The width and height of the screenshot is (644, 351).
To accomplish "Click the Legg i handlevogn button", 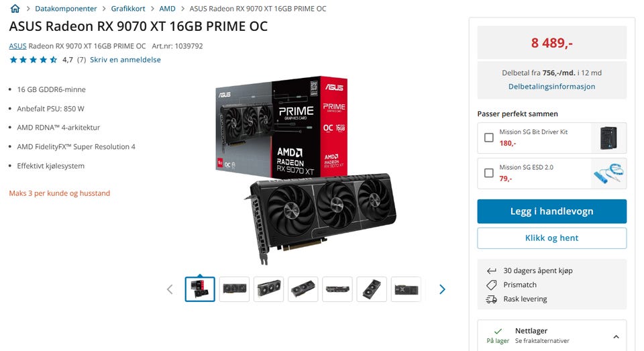I will 551,211.
